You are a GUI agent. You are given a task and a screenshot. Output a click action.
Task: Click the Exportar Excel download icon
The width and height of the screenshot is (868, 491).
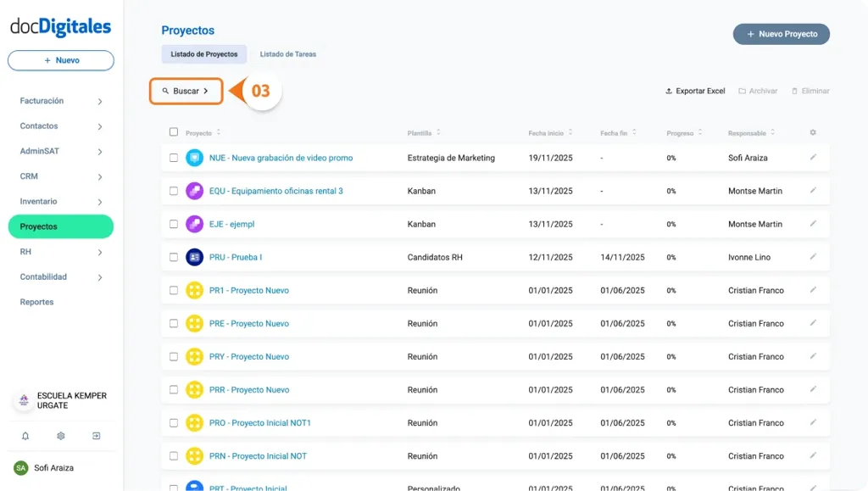click(x=670, y=91)
